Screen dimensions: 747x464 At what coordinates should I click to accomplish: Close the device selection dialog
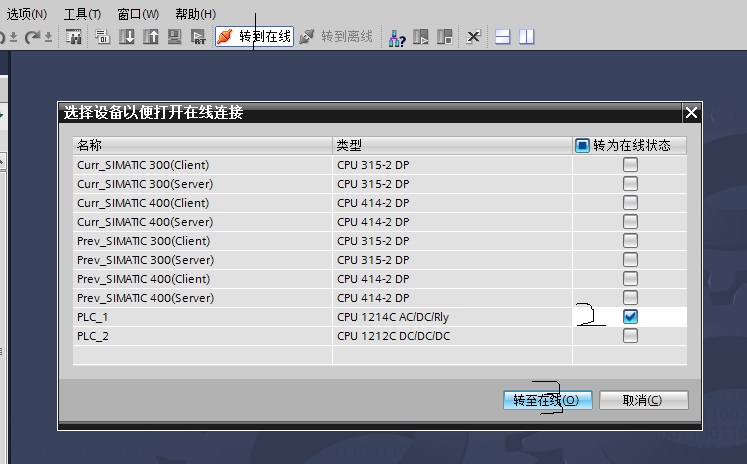pyautogui.click(x=691, y=113)
